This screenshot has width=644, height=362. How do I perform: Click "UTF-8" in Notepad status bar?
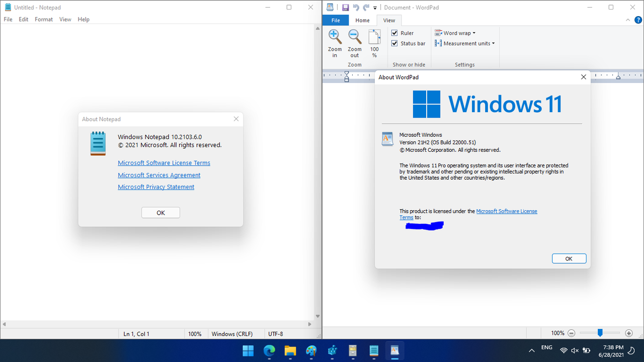276,334
